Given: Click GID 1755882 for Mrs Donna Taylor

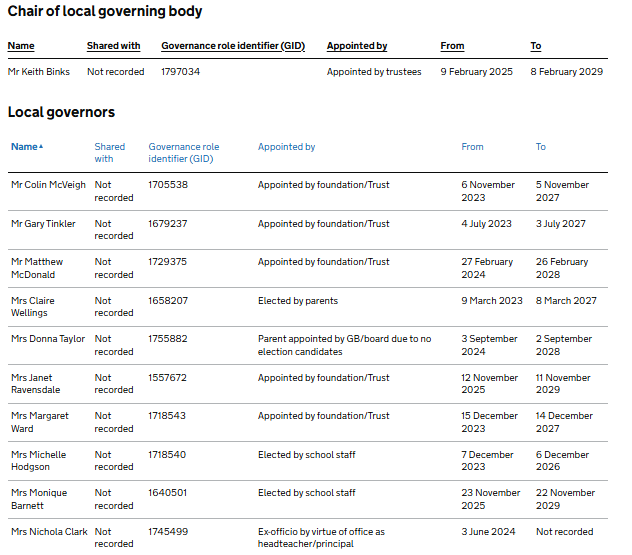Looking at the screenshot, I should coord(168,339).
